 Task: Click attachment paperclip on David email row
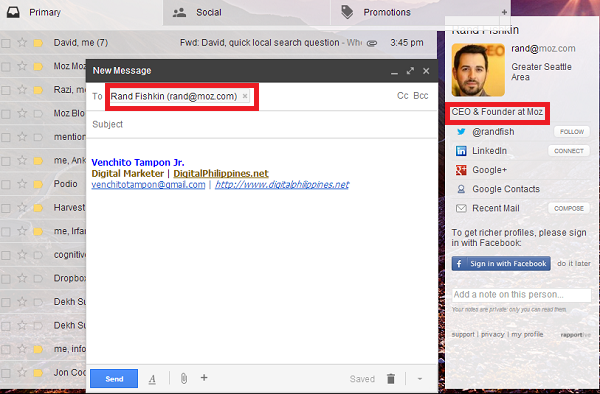372,43
